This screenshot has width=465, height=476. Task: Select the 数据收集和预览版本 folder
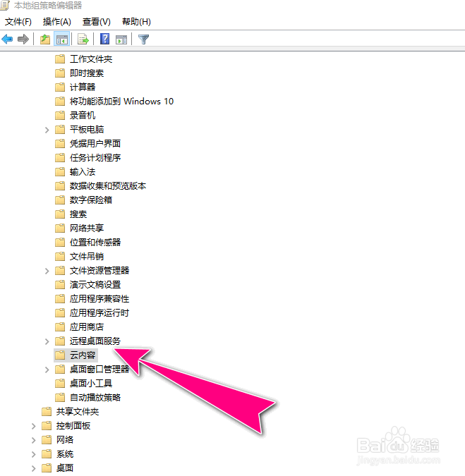tap(108, 185)
